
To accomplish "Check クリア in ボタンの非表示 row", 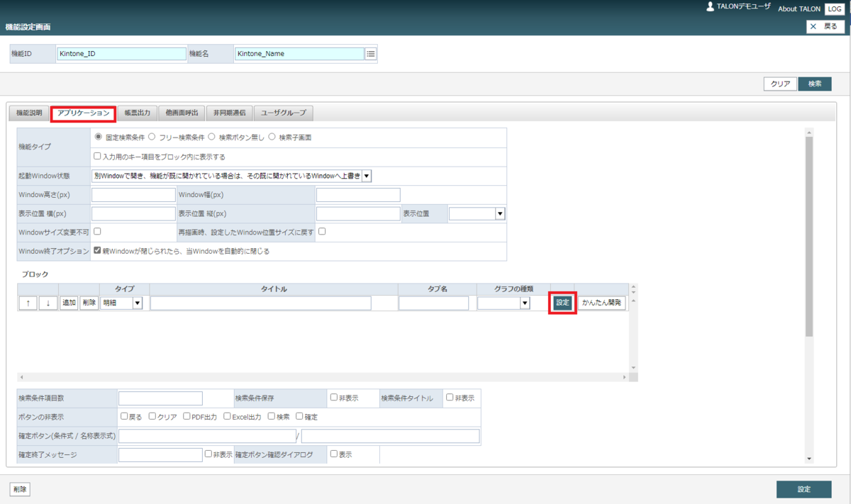I will pos(152,416).
